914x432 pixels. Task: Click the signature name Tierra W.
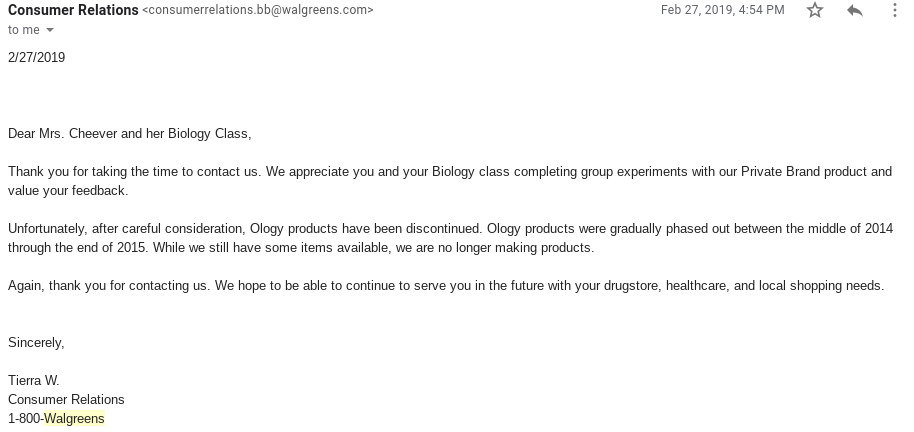tap(34, 381)
